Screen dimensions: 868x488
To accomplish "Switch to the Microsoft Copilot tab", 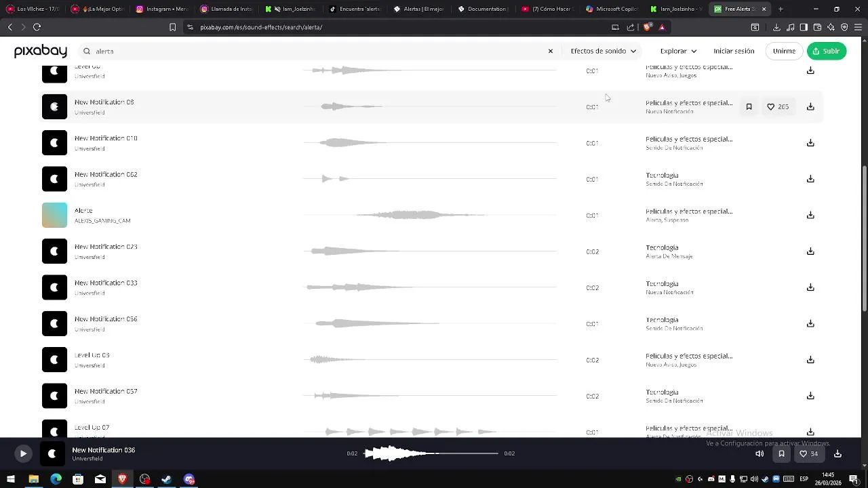I will 612,9.
